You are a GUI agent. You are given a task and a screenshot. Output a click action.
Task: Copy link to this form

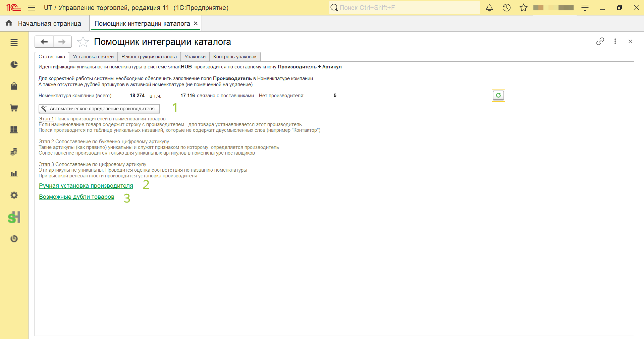(600, 41)
